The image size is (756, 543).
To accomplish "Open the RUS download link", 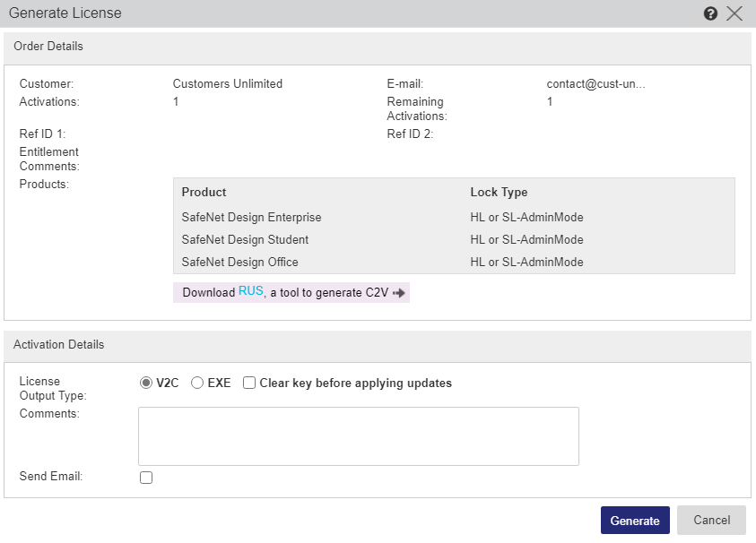I will tap(251, 291).
